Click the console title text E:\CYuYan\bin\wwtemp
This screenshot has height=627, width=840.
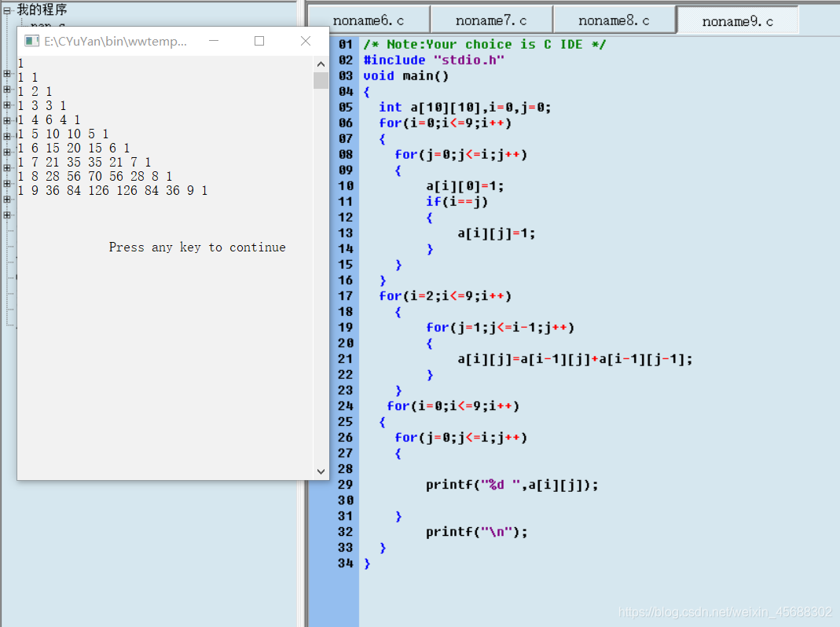pos(116,42)
